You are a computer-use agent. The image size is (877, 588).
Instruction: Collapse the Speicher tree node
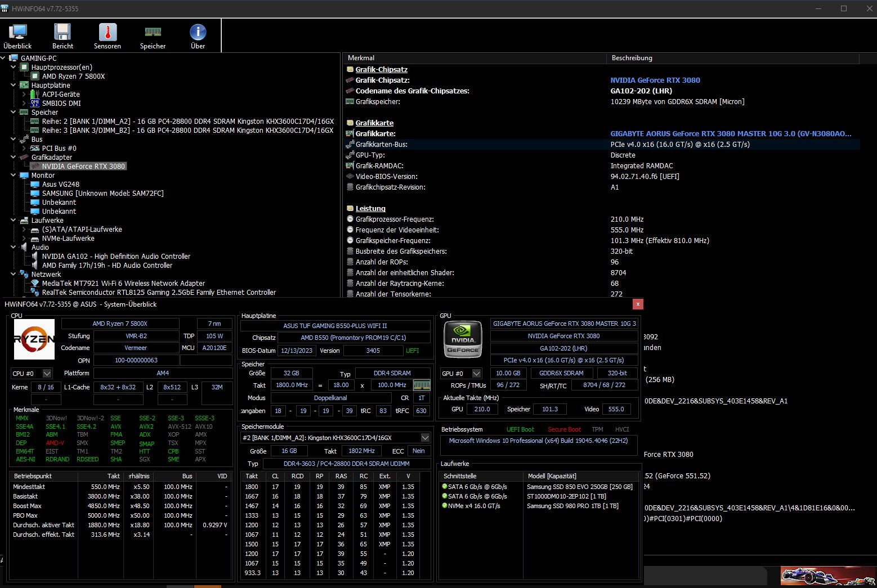[x=14, y=112]
